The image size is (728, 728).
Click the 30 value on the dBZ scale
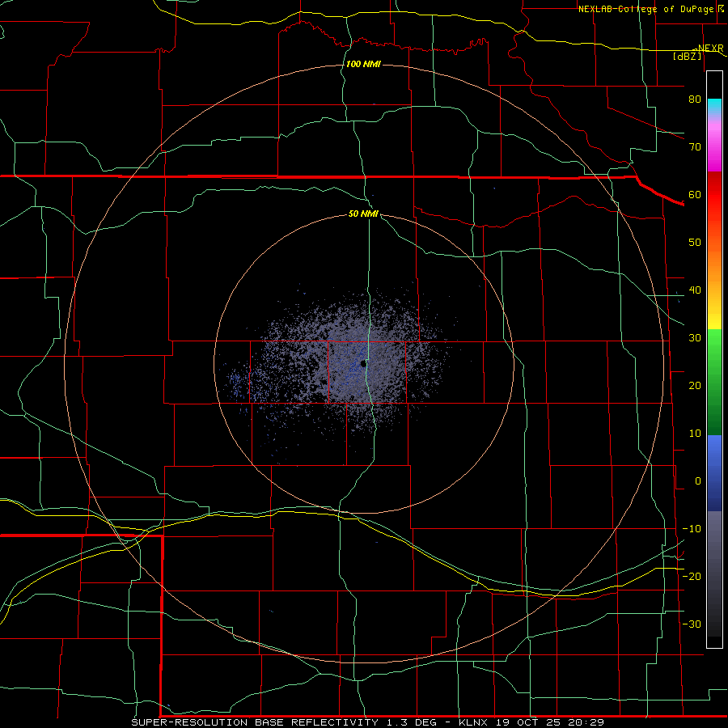(x=695, y=337)
